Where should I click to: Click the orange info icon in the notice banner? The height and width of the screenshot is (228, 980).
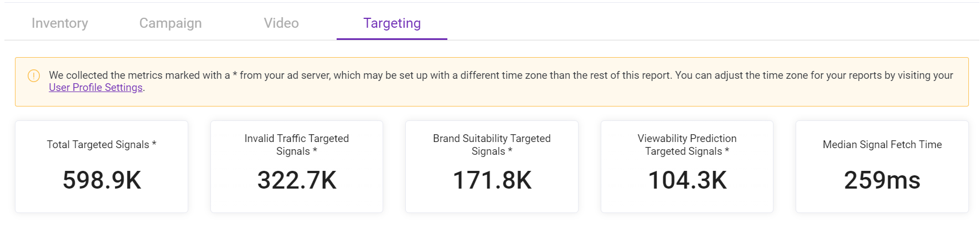click(x=34, y=75)
